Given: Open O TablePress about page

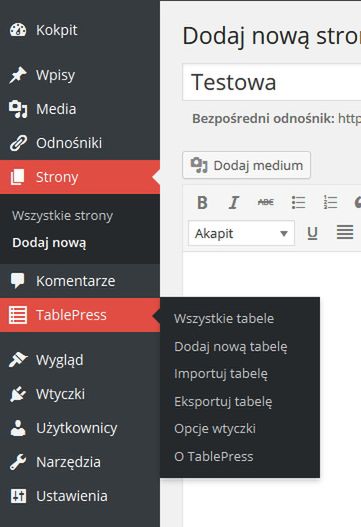Looking at the screenshot, I should click(x=214, y=456).
